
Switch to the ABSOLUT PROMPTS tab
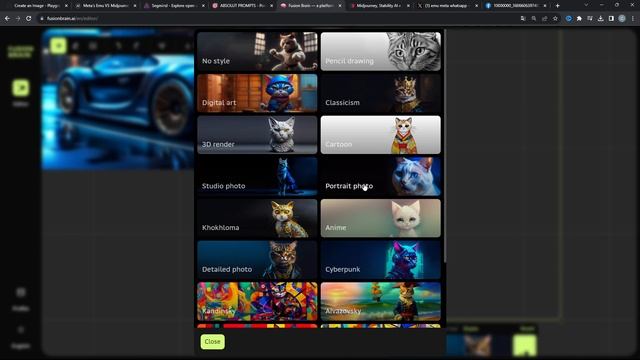click(242, 6)
